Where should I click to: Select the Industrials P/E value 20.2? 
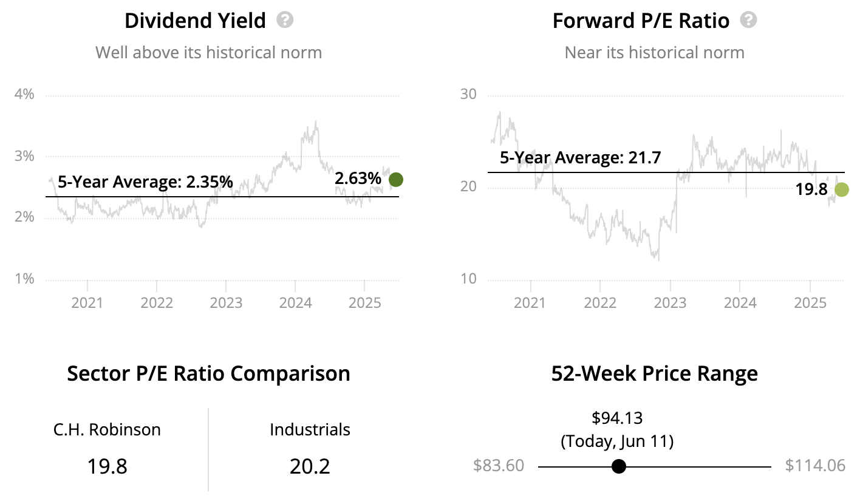[x=310, y=466]
